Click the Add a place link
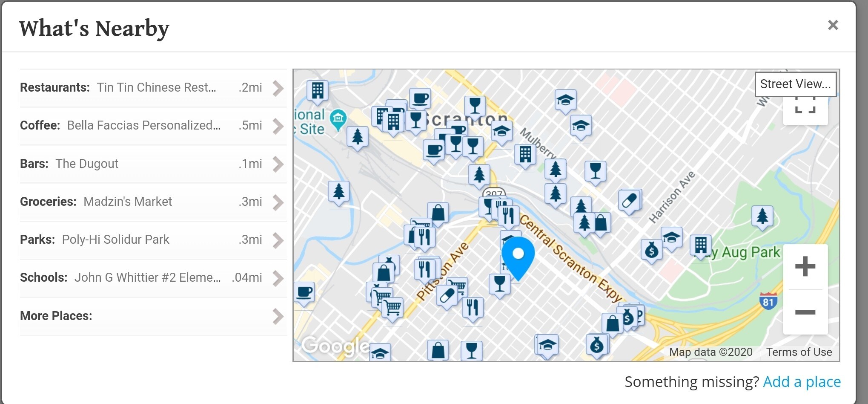 802,382
